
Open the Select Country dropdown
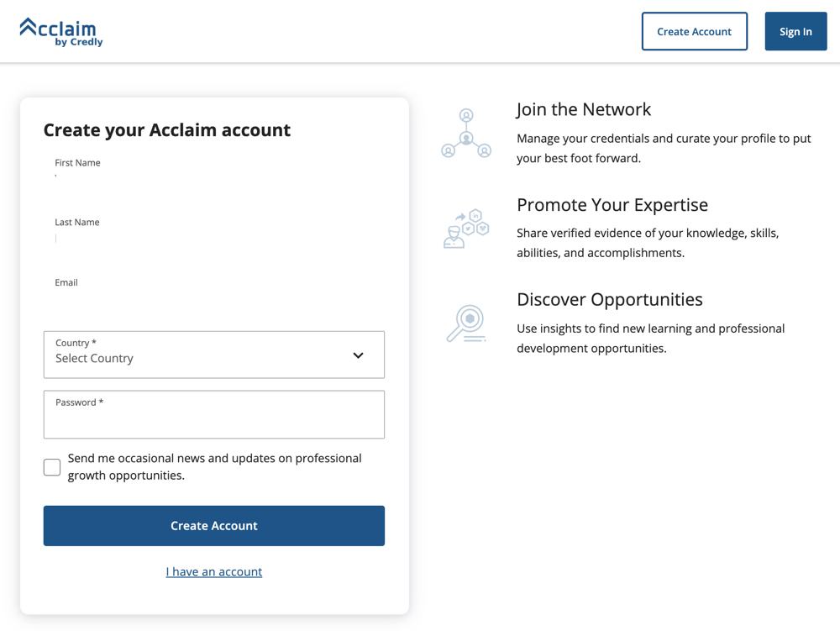214,355
